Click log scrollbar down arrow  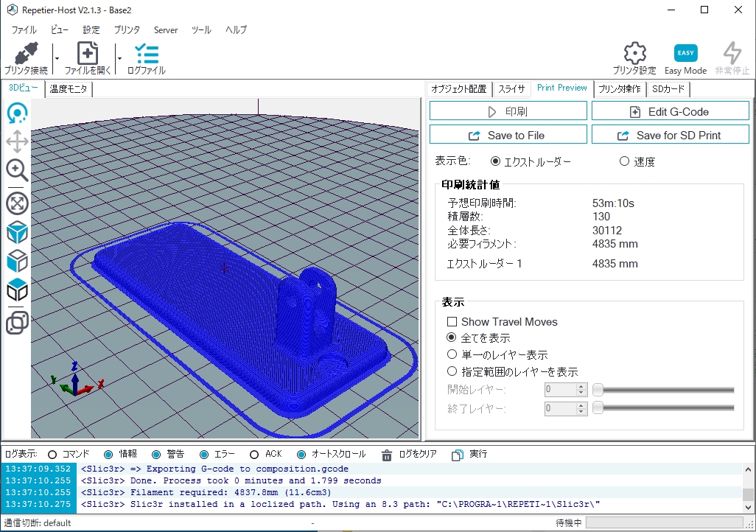point(748,507)
